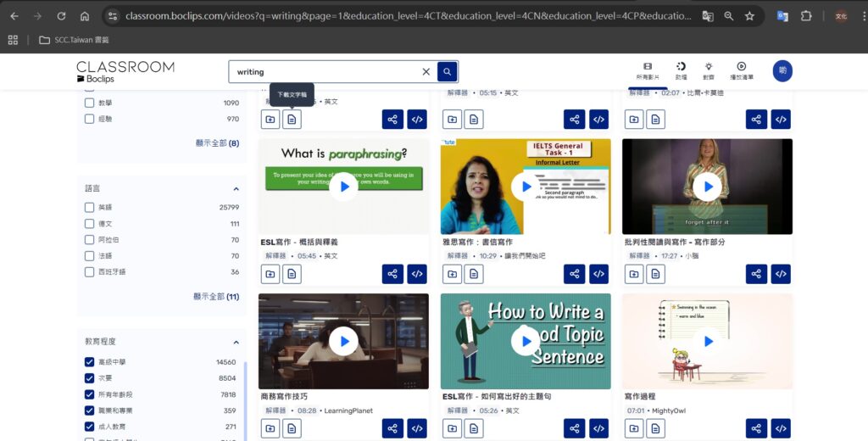The width and height of the screenshot is (868, 441).
Task: Uncheck the 高級中學 education level filter
Action: (x=90, y=362)
